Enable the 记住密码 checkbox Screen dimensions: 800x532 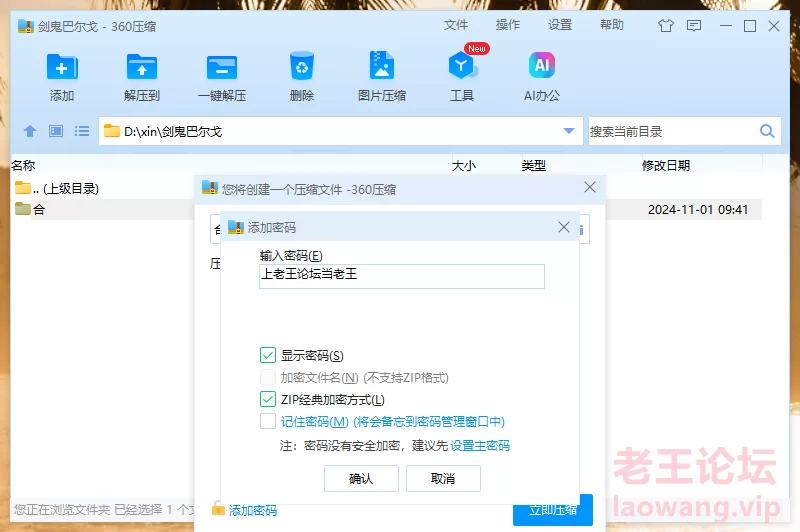[x=268, y=422]
